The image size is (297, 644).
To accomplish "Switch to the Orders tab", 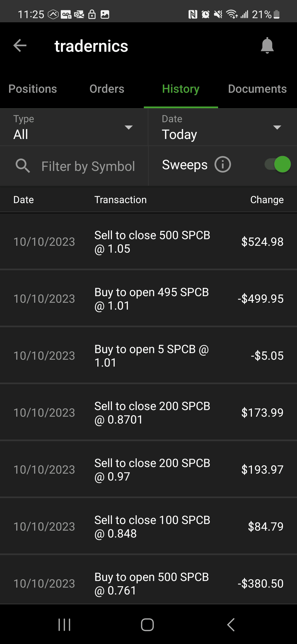I will click(107, 89).
